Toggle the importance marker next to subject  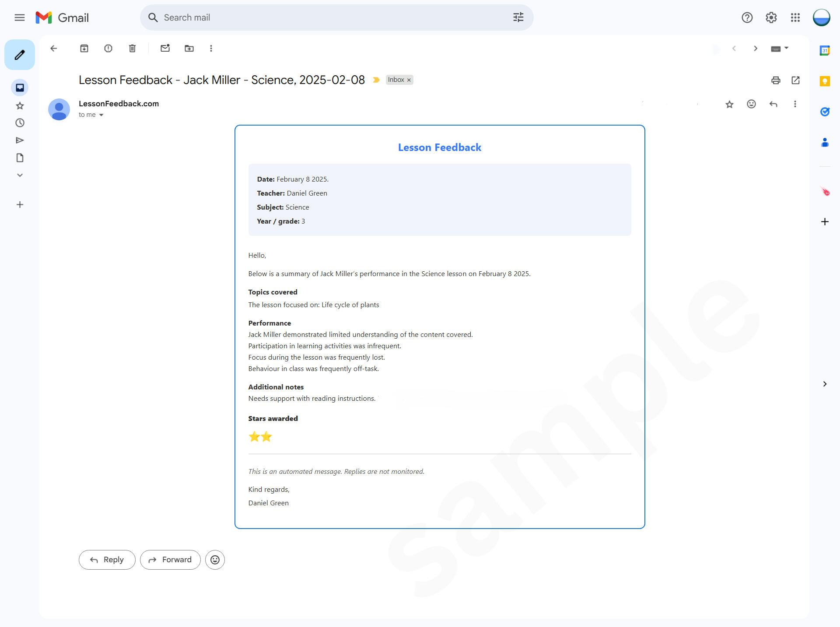376,80
